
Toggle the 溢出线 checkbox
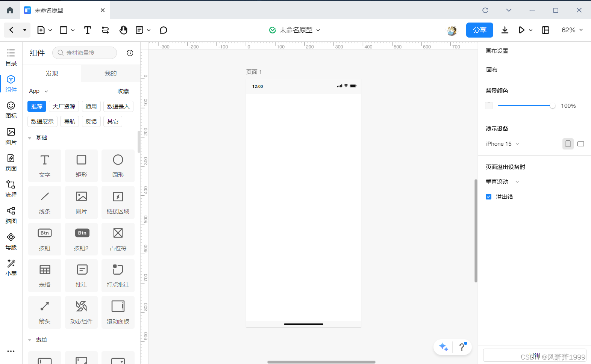489,196
